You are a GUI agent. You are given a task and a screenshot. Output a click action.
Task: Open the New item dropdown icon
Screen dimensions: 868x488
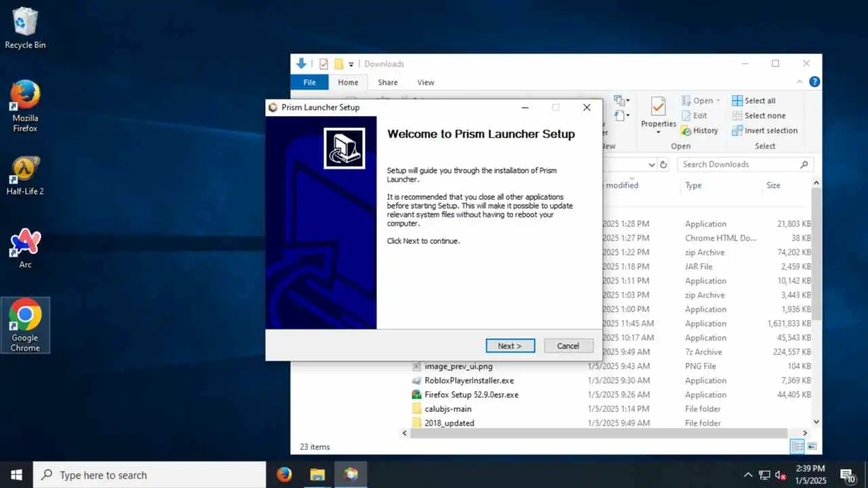click(621, 100)
